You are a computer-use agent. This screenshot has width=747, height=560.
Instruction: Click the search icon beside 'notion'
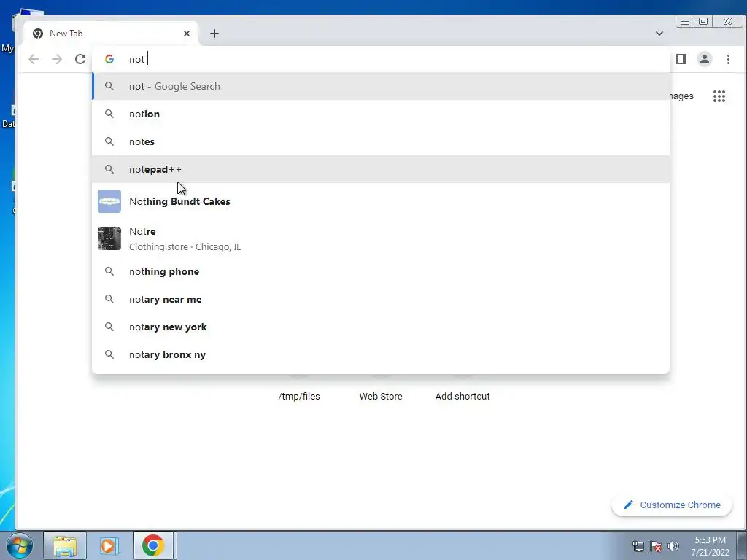109,114
